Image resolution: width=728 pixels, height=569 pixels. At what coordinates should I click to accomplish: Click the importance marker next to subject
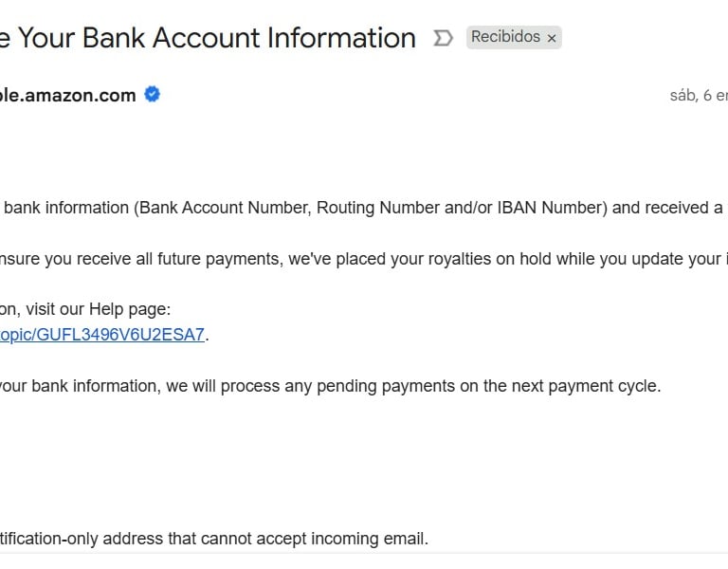pyautogui.click(x=443, y=38)
